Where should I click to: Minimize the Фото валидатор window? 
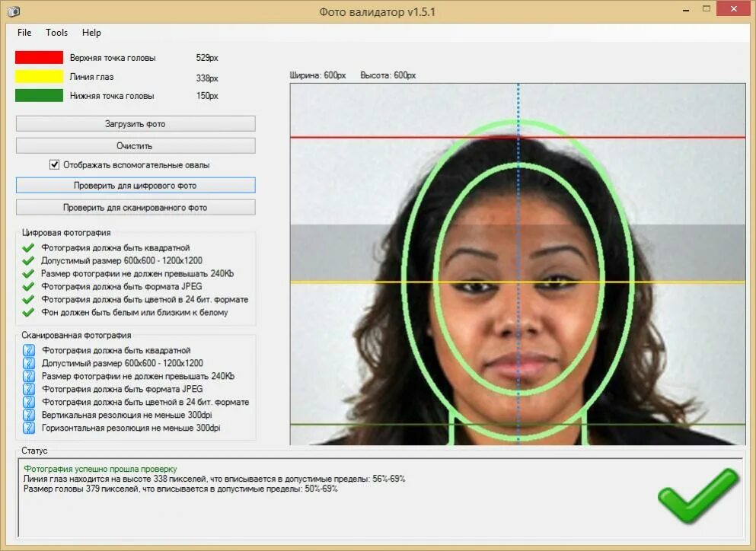686,10
